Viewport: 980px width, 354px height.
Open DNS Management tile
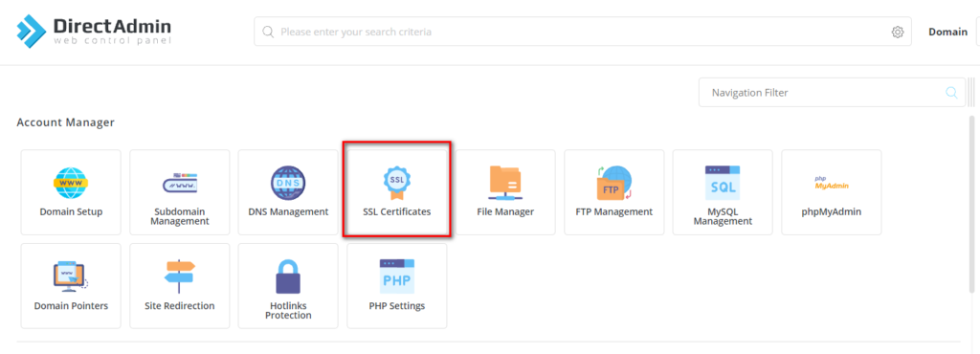288,192
